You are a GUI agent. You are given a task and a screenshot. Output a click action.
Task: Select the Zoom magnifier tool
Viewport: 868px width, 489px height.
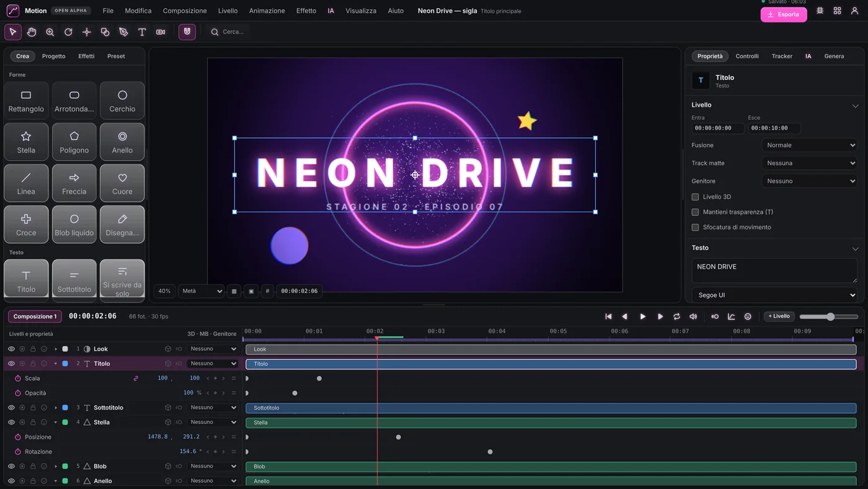click(x=50, y=32)
